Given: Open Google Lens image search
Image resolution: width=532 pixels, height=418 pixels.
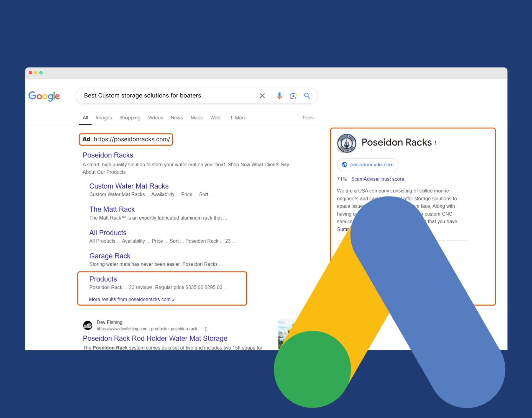Looking at the screenshot, I should 293,96.
